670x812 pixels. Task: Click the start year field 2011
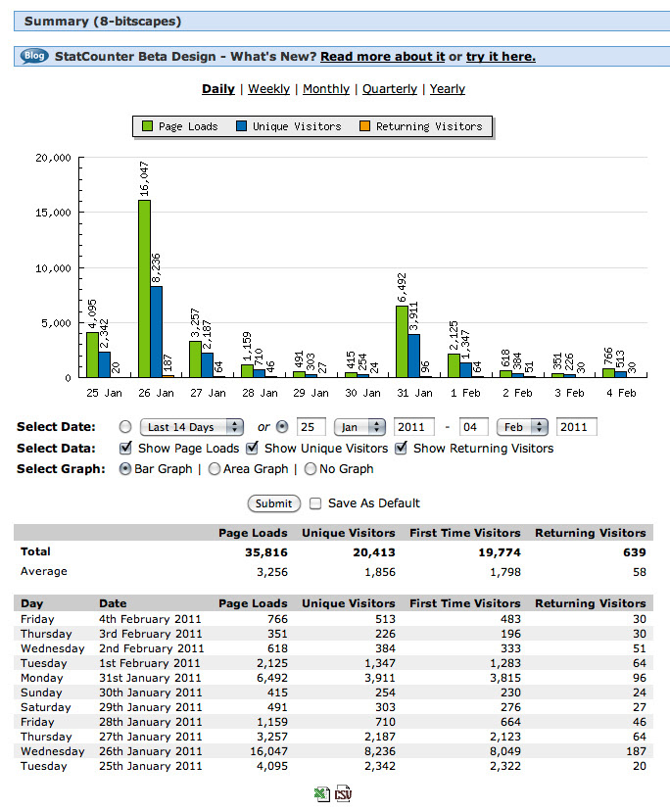point(414,427)
